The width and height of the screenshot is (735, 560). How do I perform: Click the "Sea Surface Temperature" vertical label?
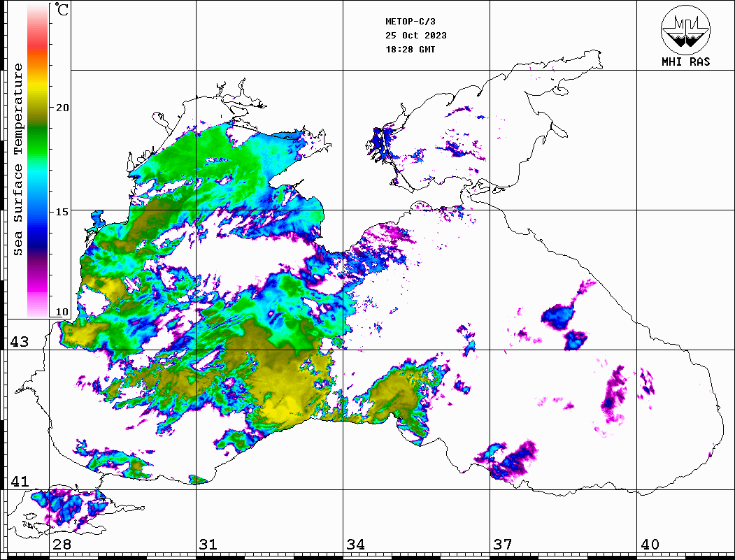[17, 160]
